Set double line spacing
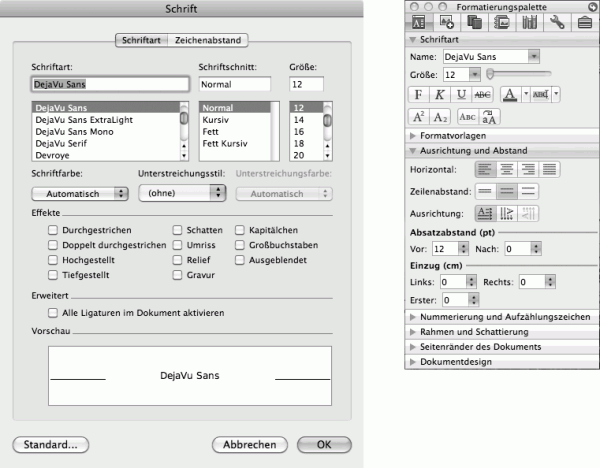The image size is (600, 468). pos(528,191)
